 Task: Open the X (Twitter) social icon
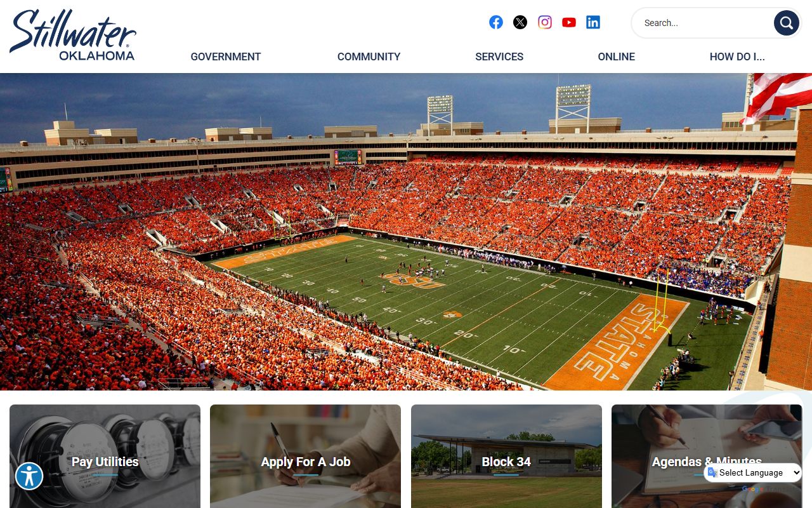520,22
